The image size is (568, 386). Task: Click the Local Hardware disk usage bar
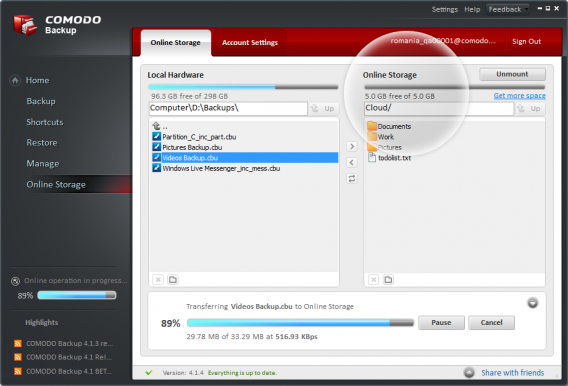coord(243,87)
